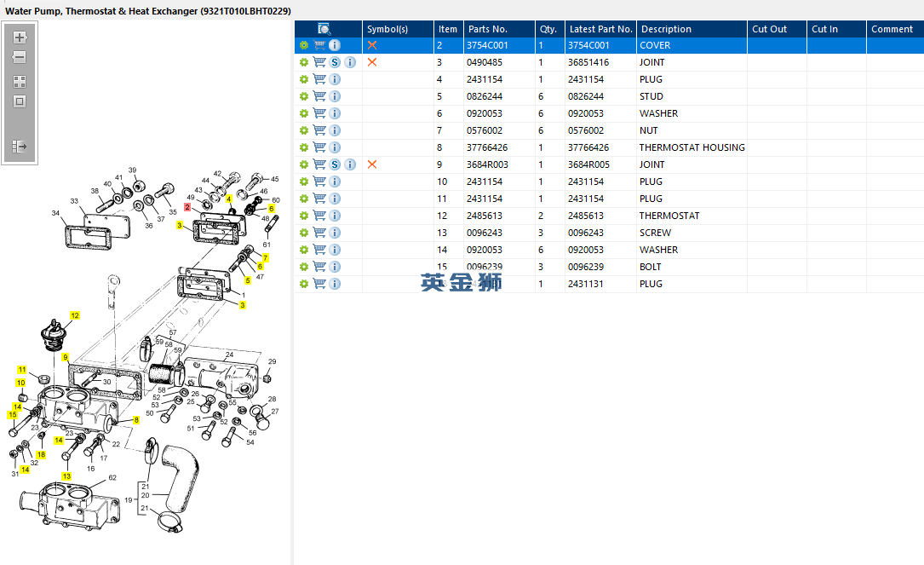This screenshot has width=924, height=565.
Task: Add item 11 PLUG to the cart
Action: point(319,199)
